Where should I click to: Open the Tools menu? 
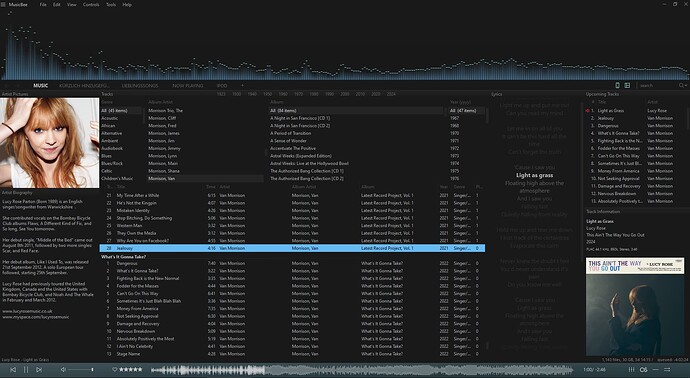coord(111,4)
